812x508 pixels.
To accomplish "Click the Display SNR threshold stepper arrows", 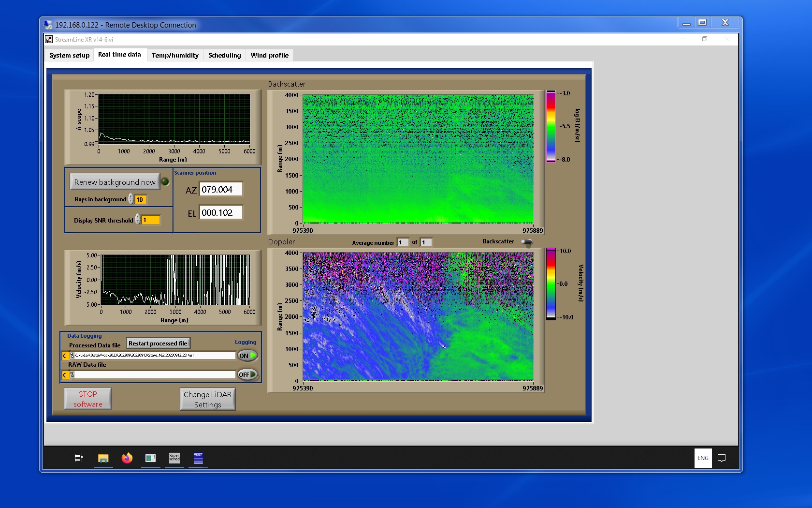I will [138, 220].
